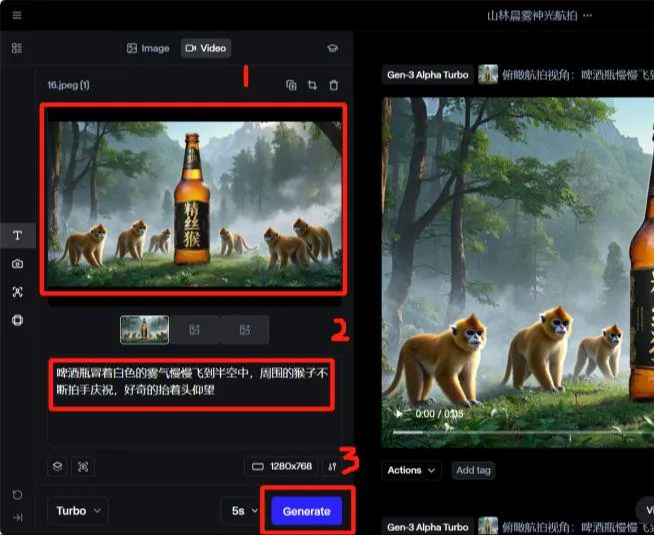Image resolution: width=654 pixels, height=535 pixels.
Task: Select the motion brush sidebar icon
Action: click(17, 292)
